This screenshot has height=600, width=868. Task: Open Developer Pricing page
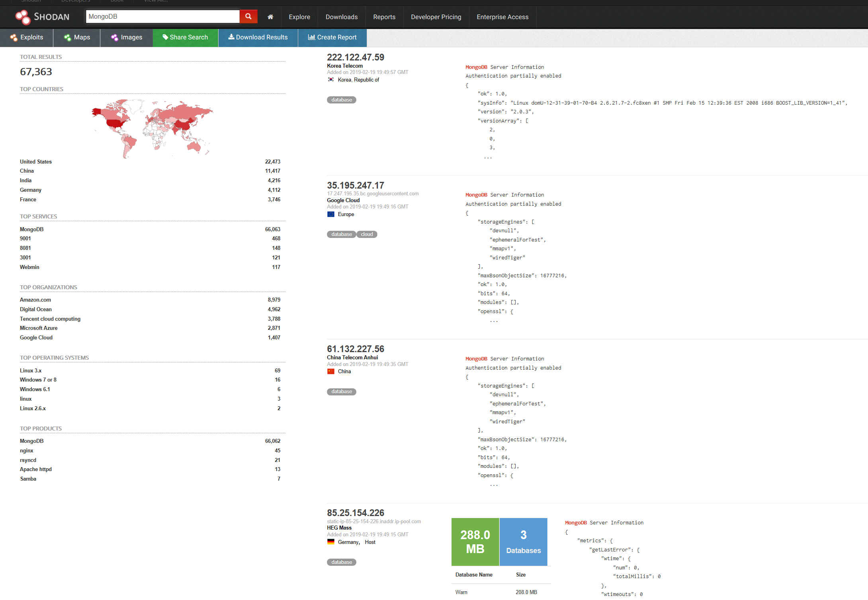click(436, 17)
